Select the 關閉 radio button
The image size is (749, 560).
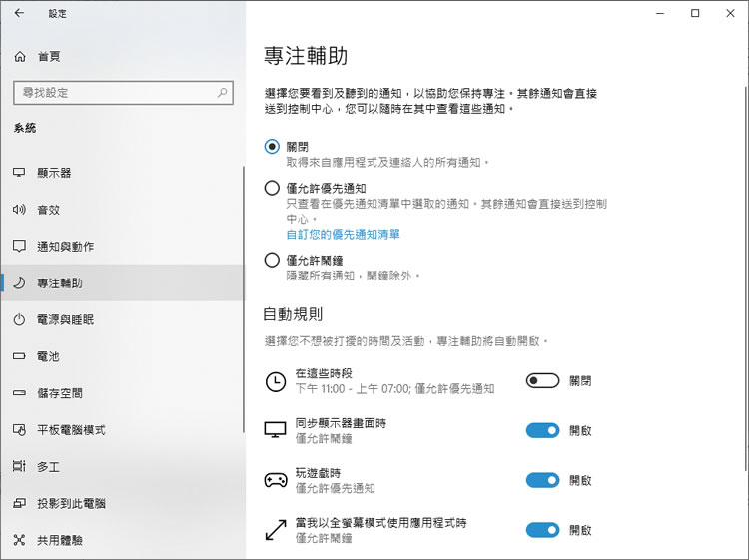point(272,147)
